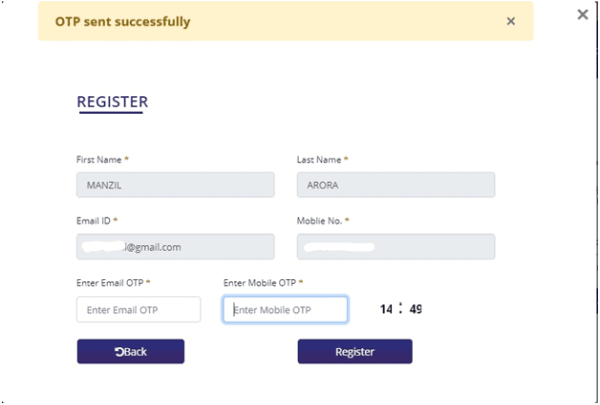The image size is (600, 405).
Task: Focus the Enter Mobile OTP textbox
Action: 285,310
